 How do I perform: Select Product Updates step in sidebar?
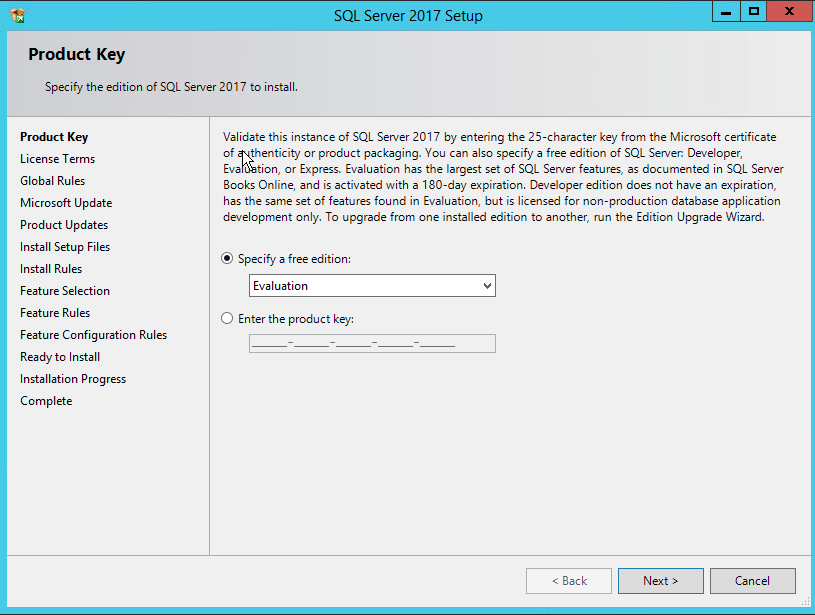point(64,225)
